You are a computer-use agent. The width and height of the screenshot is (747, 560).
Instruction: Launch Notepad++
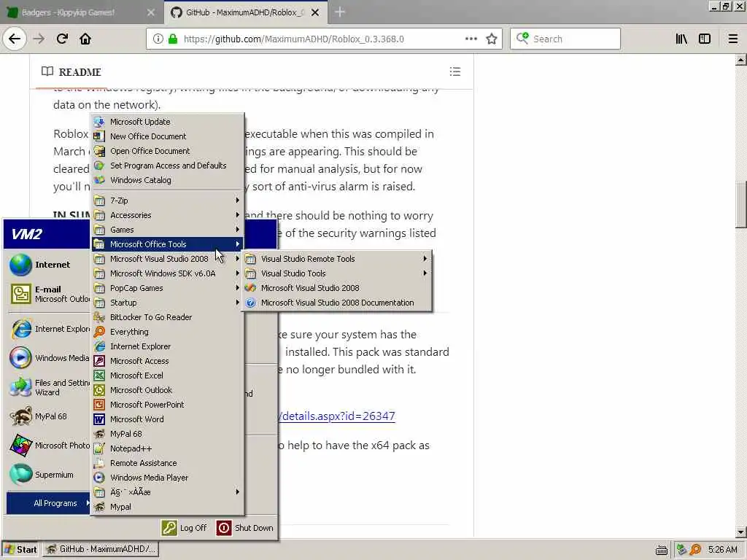pos(169,448)
